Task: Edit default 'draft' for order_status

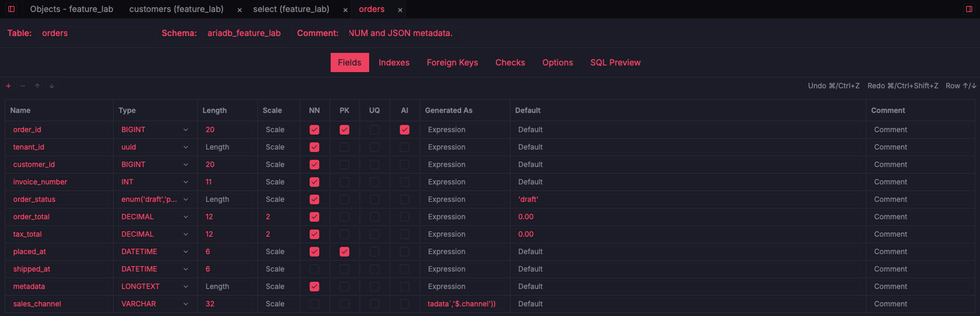Action: [x=687, y=199]
